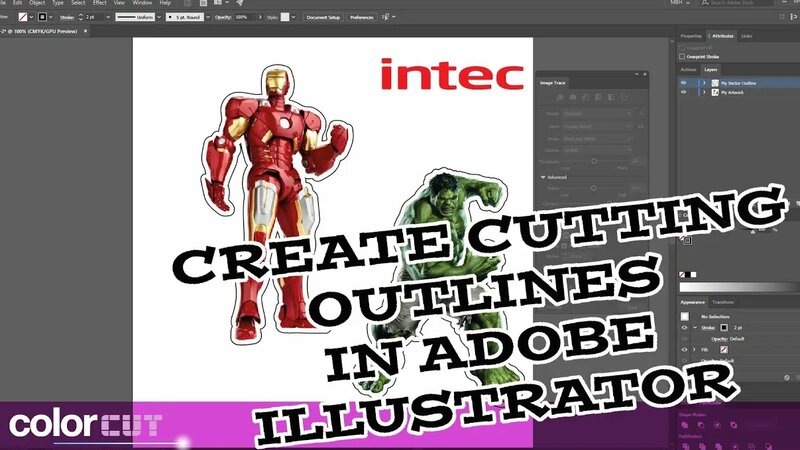Screen dimensions: 800x450
Task: Open the Object menu
Action: tap(37, 3)
